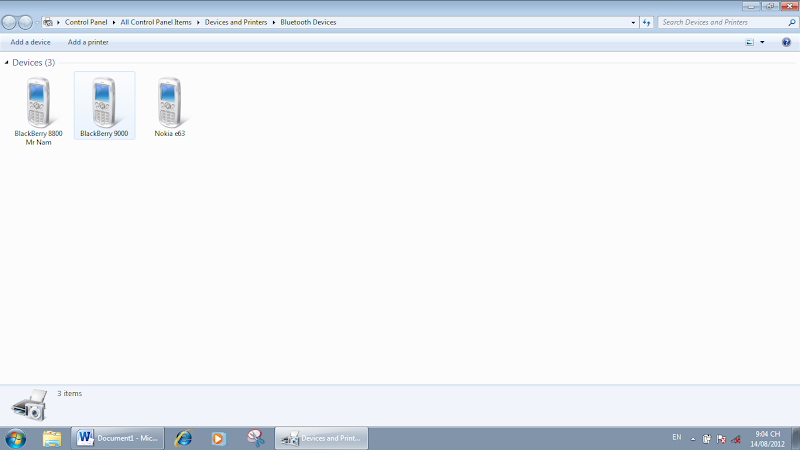Click Show desktop button
The height and width of the screenshot is (450, 800).
[x=795, y=439]
